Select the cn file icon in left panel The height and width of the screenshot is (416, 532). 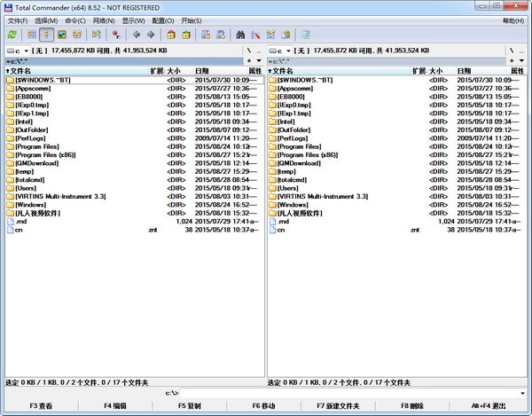10,230
